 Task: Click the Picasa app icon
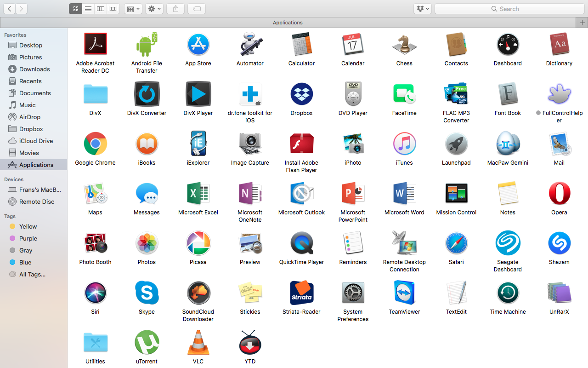[198, 243]
